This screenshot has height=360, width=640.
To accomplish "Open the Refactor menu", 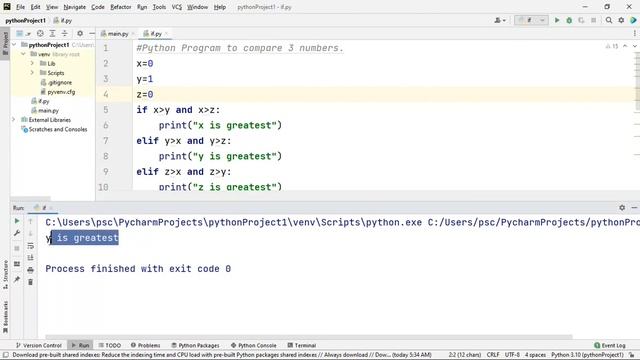I will click(121, 7).
